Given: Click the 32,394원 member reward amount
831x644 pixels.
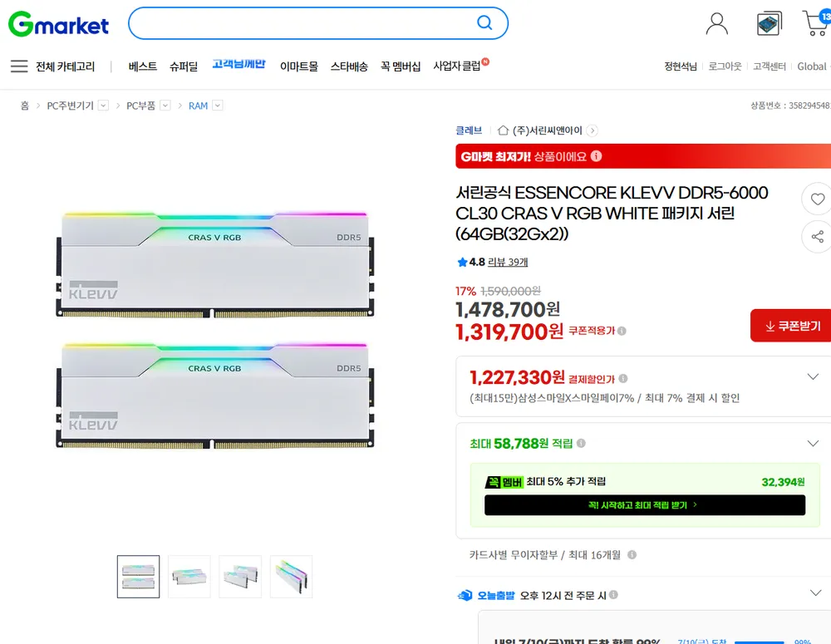Looking at the screenshot, I should (783, 482).
